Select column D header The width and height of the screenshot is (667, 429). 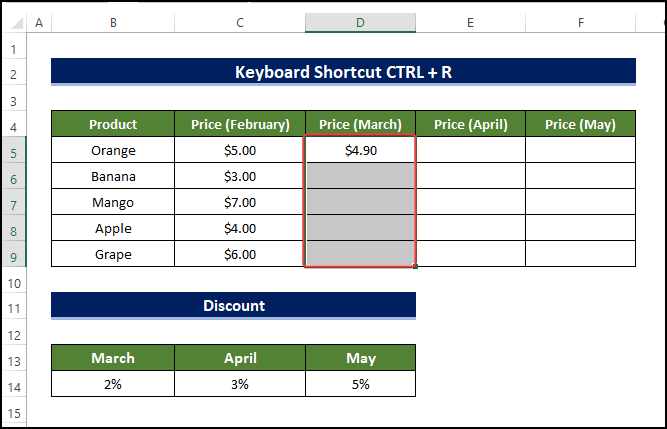tap(360, 23)
